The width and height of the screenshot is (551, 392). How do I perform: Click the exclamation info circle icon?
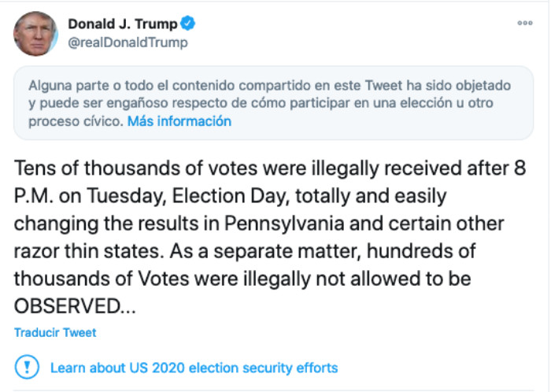[x=27, y=368]
